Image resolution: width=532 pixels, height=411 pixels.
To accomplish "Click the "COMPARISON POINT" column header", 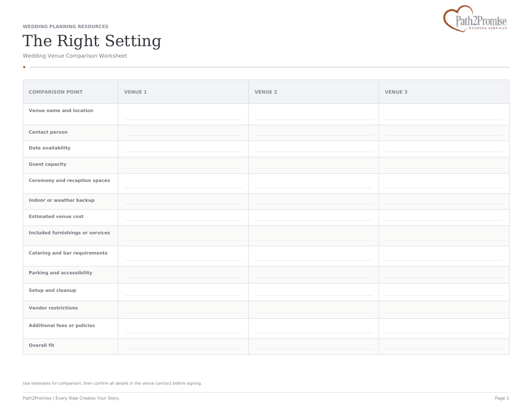I will (x=56, y=92).
